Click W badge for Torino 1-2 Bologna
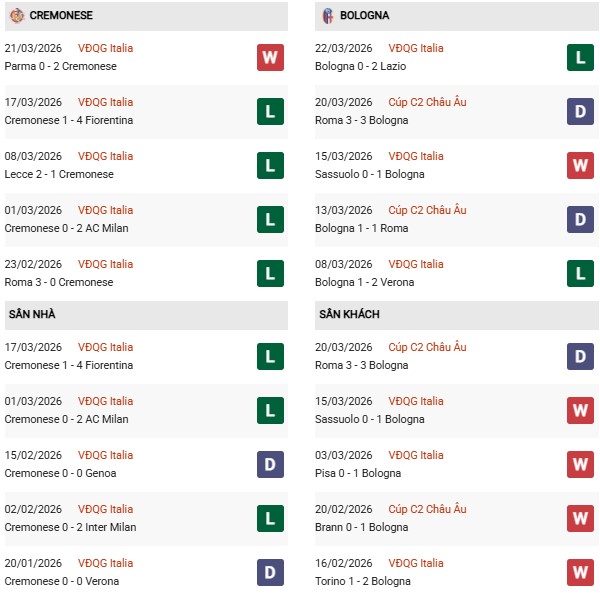Viewport: 600px width, 593px height. click(x=580, y=572)
